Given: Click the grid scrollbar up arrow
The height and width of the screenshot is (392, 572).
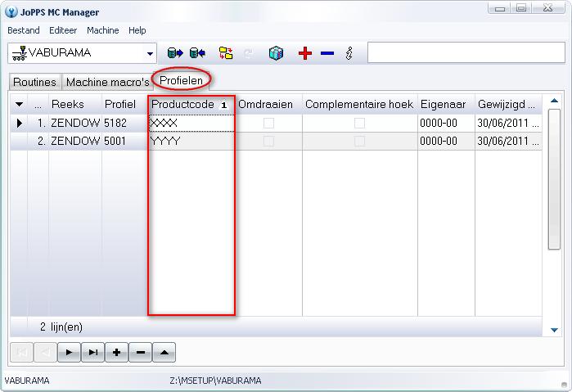Looking at the screenshot, I should [554, 101].
